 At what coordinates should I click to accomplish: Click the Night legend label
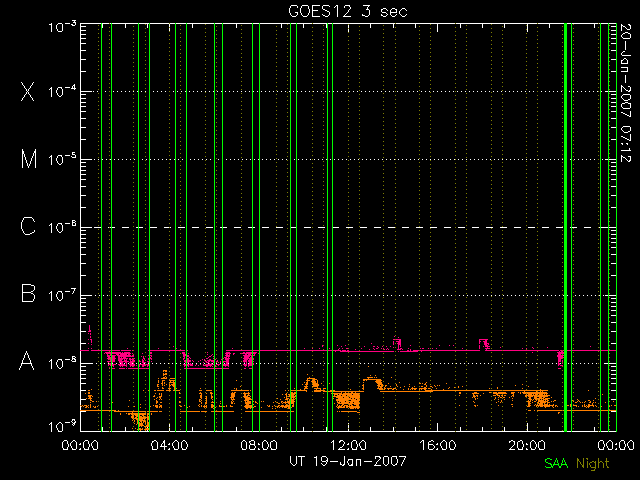[593, 464]
